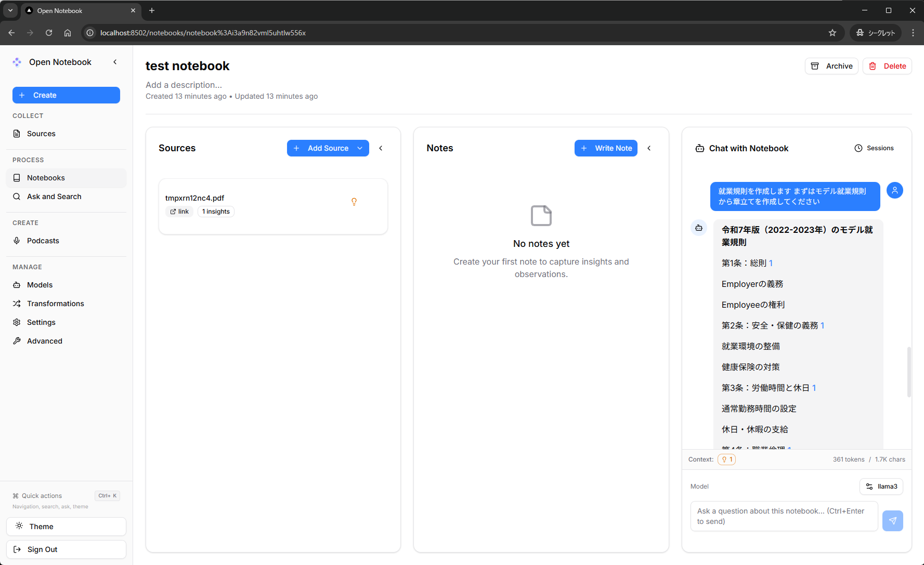Open Sources in sidebar
The image size is (924, 565).
coord(66,134)
